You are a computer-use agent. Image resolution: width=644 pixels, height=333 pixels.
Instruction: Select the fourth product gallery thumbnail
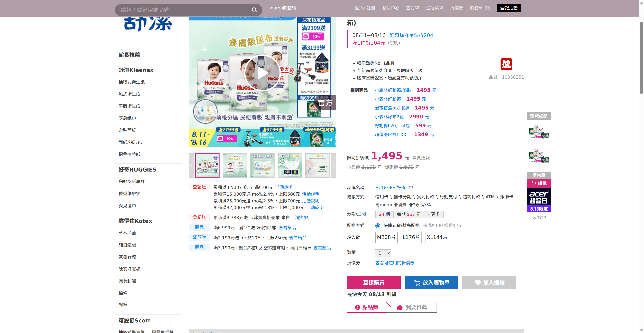tap(290, 165)
